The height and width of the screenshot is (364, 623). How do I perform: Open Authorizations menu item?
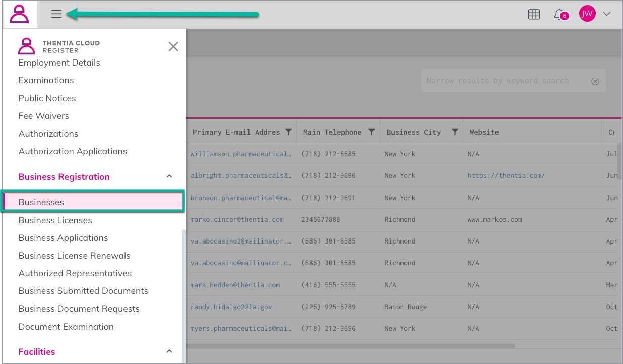click(x=48, y=134)
